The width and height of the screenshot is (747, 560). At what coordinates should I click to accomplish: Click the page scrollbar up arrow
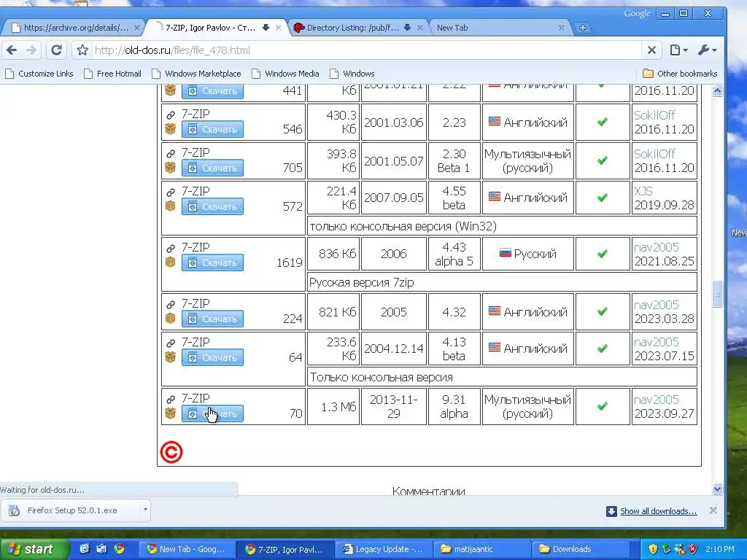pyautogui.click(x=717, y=90)
